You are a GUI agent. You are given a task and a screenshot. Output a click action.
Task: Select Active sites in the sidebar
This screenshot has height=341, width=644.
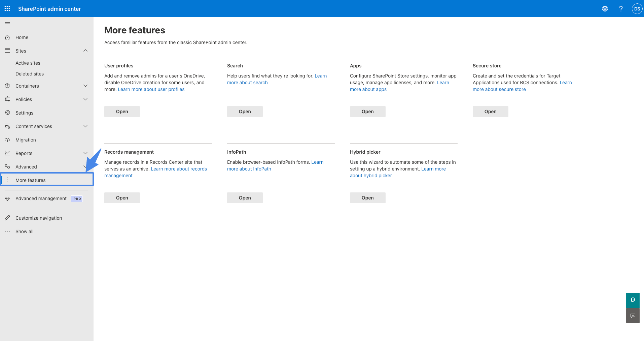pyautogui.click(x=28, y=63)
